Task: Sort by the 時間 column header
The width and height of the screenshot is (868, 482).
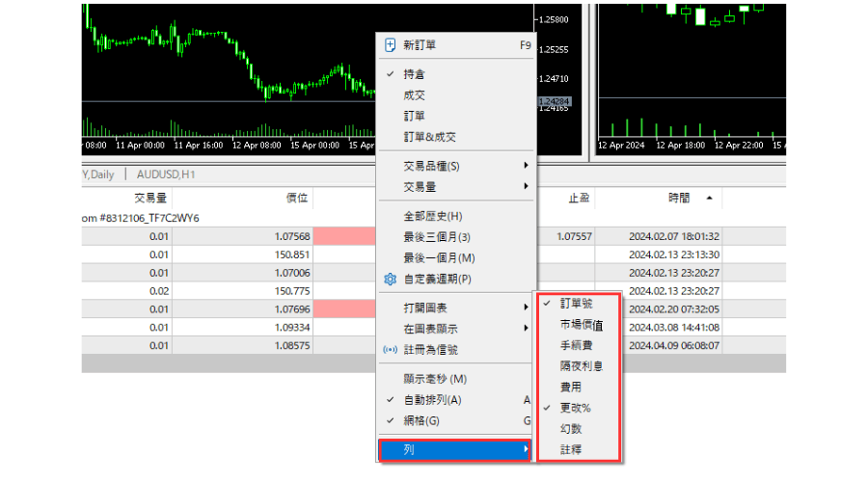Action: coord(679,198)
